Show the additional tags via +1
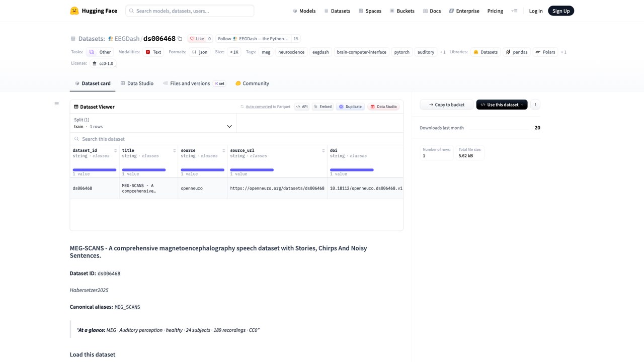 pyautogui.click(x=442, y=52)
